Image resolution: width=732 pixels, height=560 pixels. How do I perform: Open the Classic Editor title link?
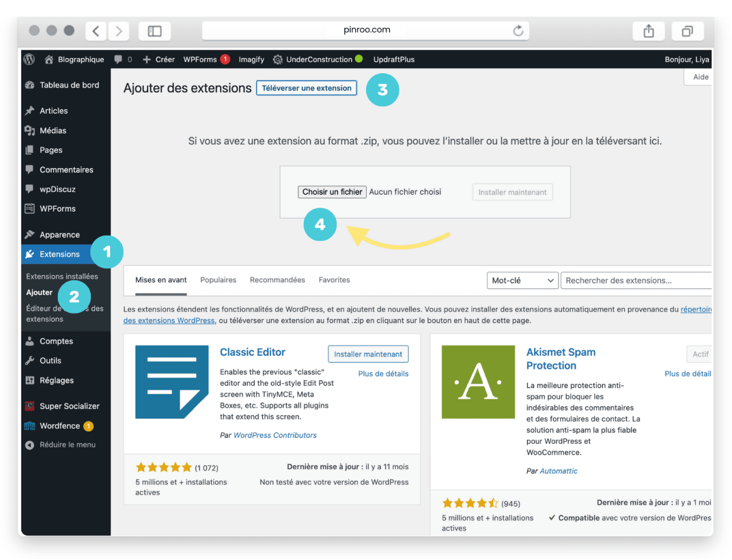pos(253,352)
